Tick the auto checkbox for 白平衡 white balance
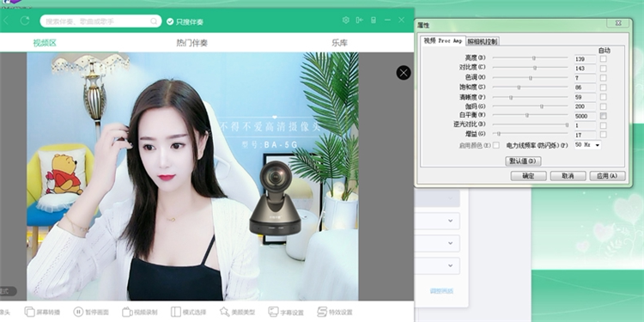The image size is (644, 322). pos(603,116)
